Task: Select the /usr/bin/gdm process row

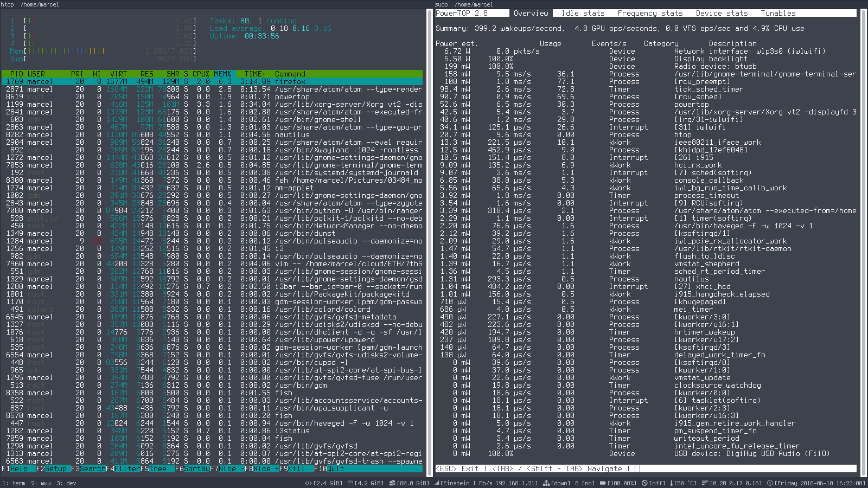Action: 212,385
